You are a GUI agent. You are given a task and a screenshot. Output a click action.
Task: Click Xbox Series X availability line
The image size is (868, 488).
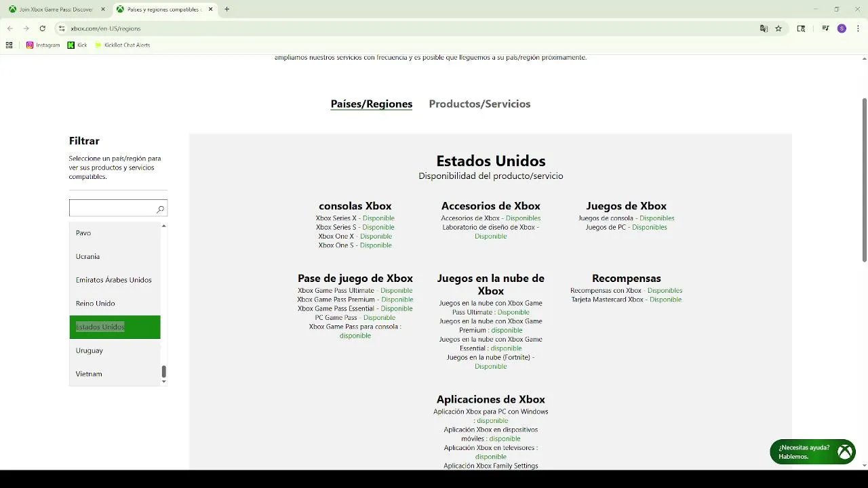pos(355,218)
